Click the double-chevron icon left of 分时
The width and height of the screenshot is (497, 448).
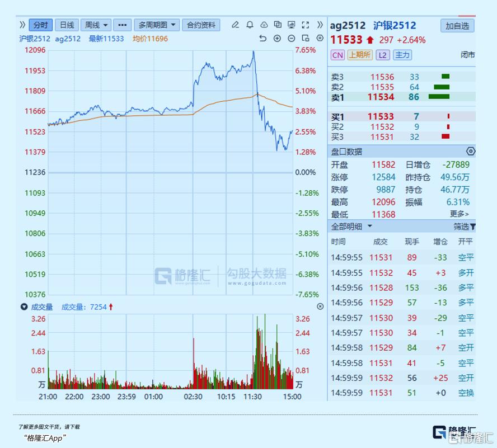tap(22, 25)
